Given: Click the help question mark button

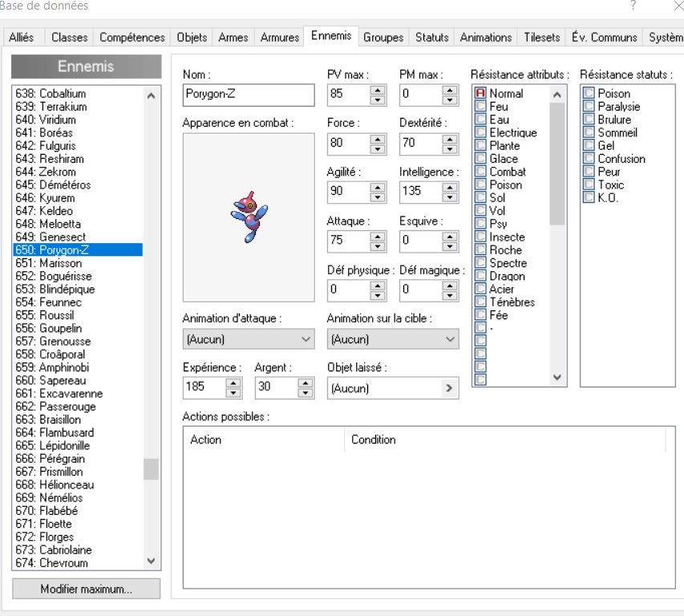Looking at the screenshot, I should tap(633, 6).
